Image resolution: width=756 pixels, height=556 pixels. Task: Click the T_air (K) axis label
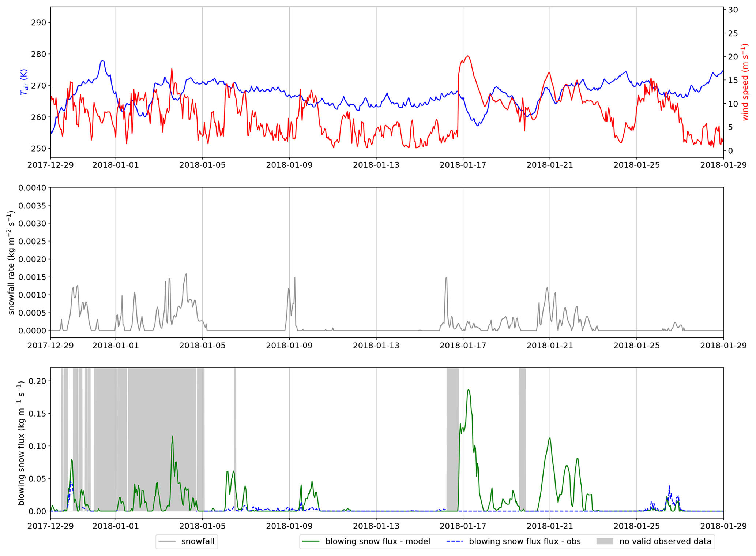point(24,82)
